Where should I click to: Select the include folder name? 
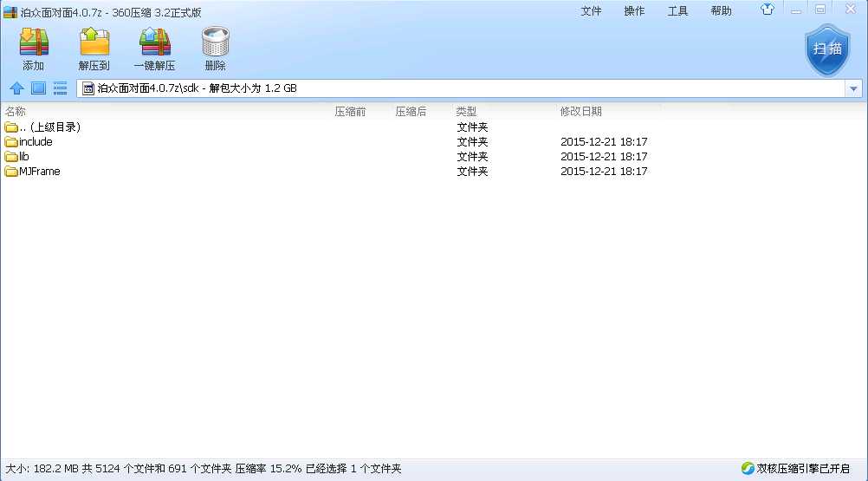pos(36,142)
